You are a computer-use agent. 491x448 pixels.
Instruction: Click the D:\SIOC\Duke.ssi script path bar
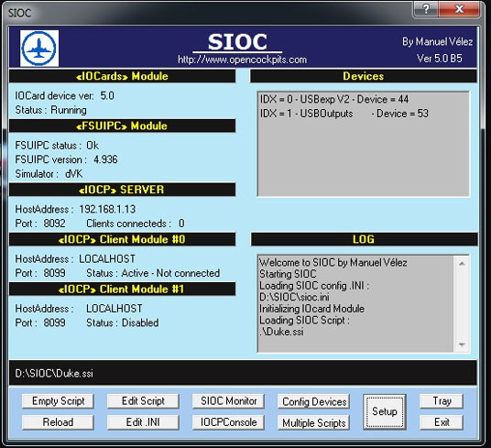[x=243, y=373]
